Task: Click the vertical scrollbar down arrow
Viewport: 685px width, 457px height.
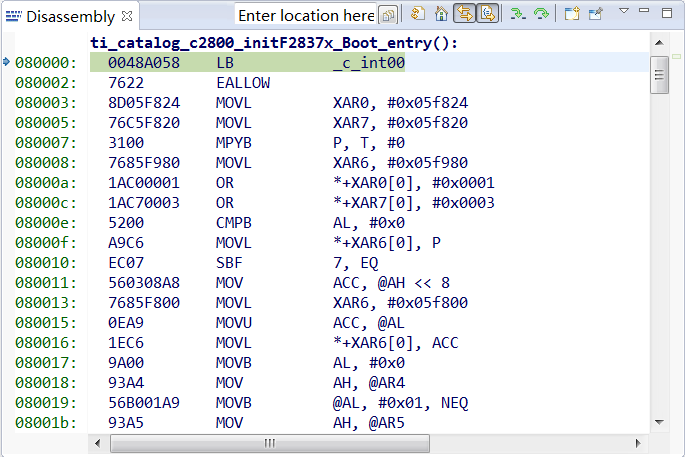Action: click(x=659, y=422)
